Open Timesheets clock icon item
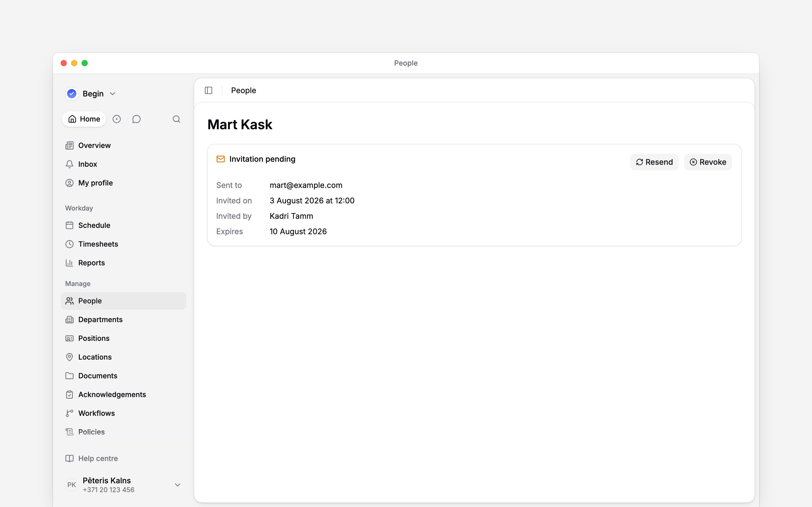 (70, 244)
